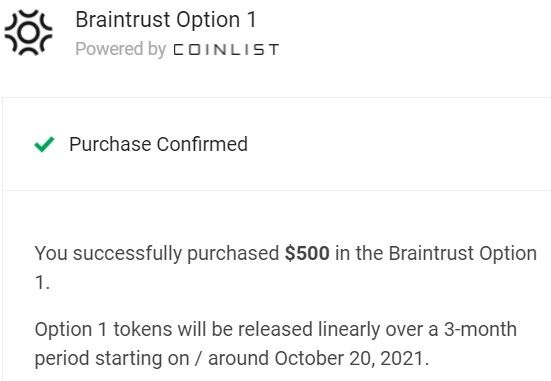Click the word 'Braintrust' in the header title
551x381 pixels.
point(123,20)
